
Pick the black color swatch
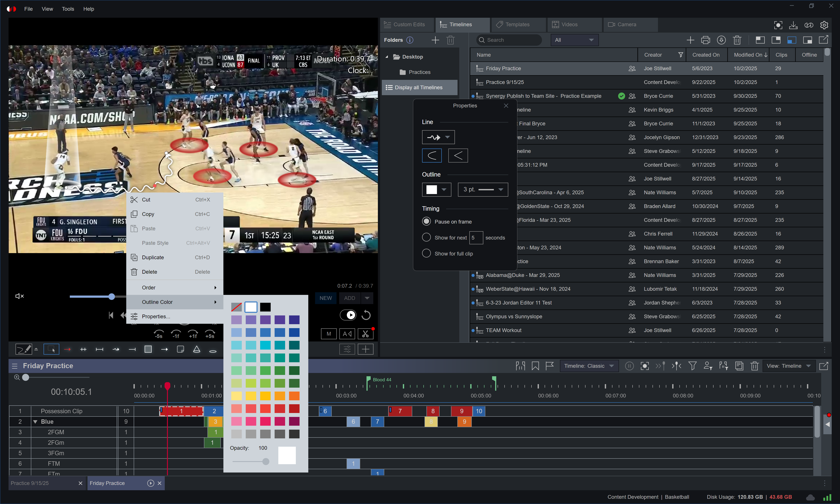[x=265, y=307]
